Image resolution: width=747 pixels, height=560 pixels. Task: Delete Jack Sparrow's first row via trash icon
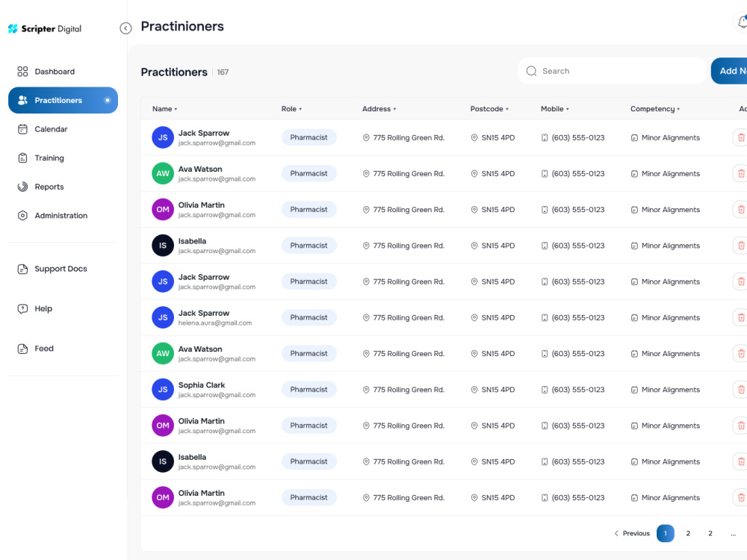740,137
